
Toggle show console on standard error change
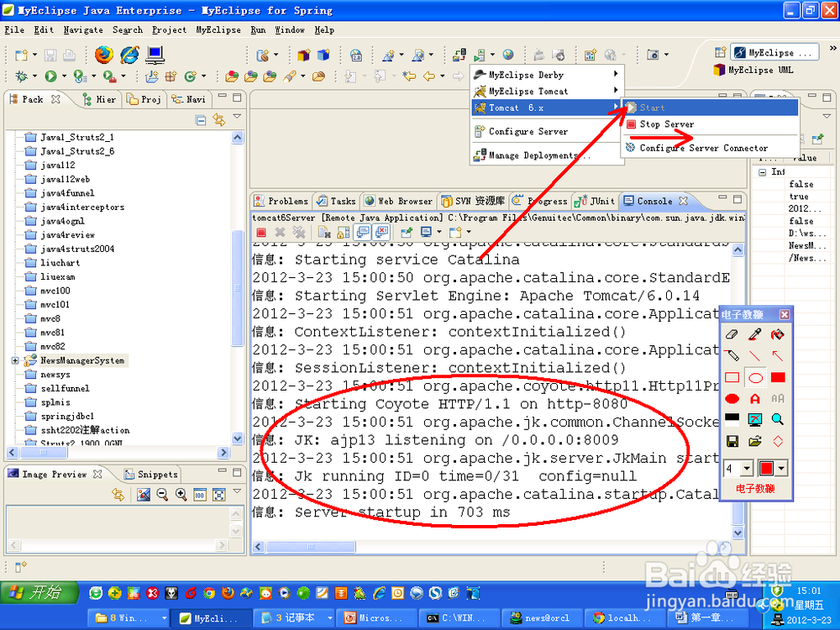[381, 233]
